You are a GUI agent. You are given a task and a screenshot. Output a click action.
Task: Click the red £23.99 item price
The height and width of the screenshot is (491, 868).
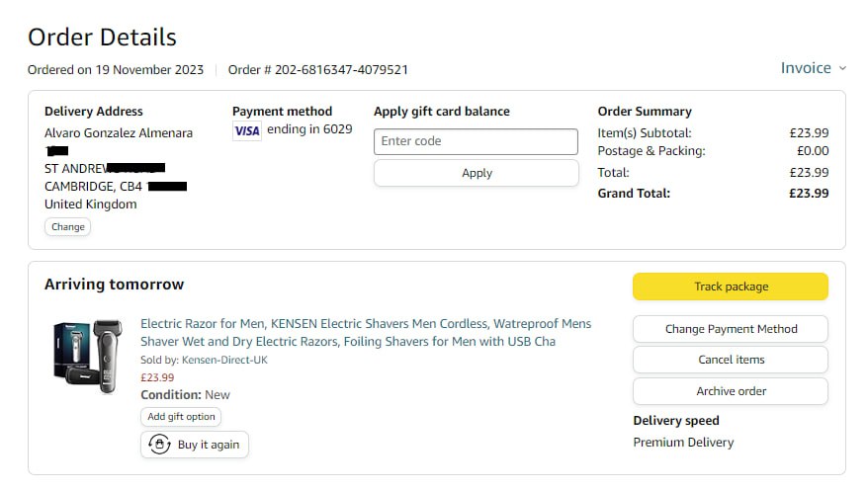(157, 377)
